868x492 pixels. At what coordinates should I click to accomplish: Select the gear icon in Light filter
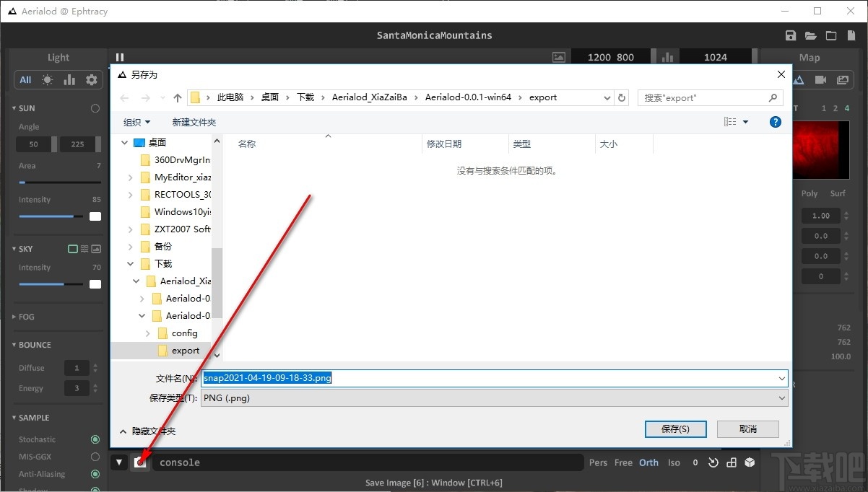91,80
